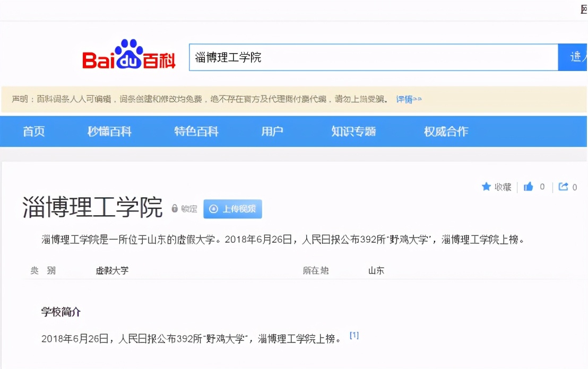Image resolution: width=588 pixels, height=369 pixels.
Task: Click the reference link [1]
Action: pyautogui.click(x=354, y=335)
